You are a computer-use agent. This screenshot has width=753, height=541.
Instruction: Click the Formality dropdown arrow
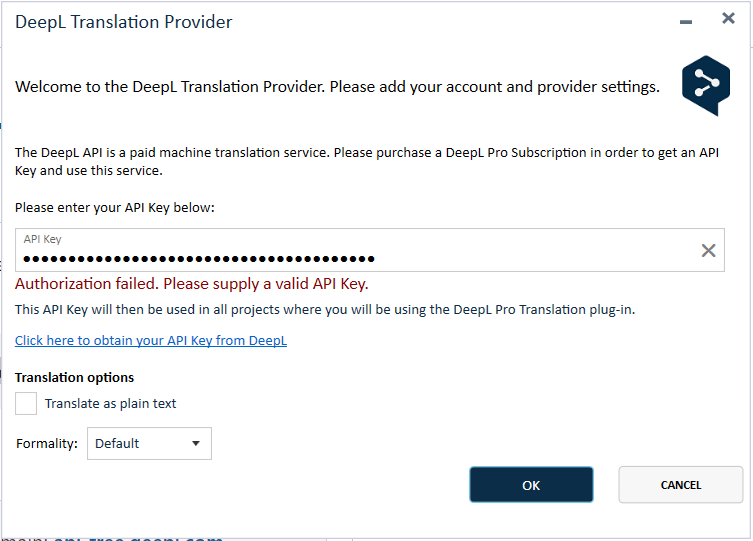click(x=196, y=443)
